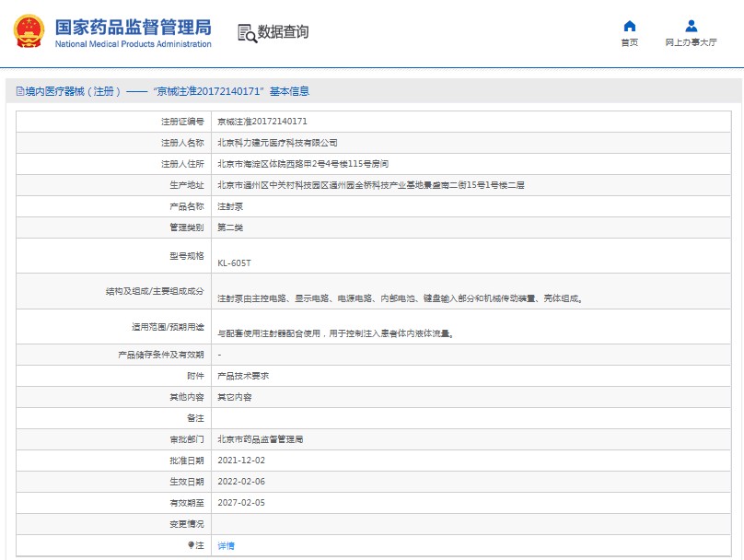Click the national emblem logo

click(29, 32)
